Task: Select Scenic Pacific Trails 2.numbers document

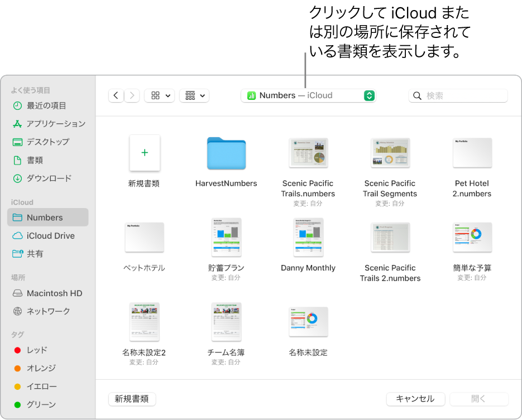Action: pyautogui.click(x=390, y=237)
